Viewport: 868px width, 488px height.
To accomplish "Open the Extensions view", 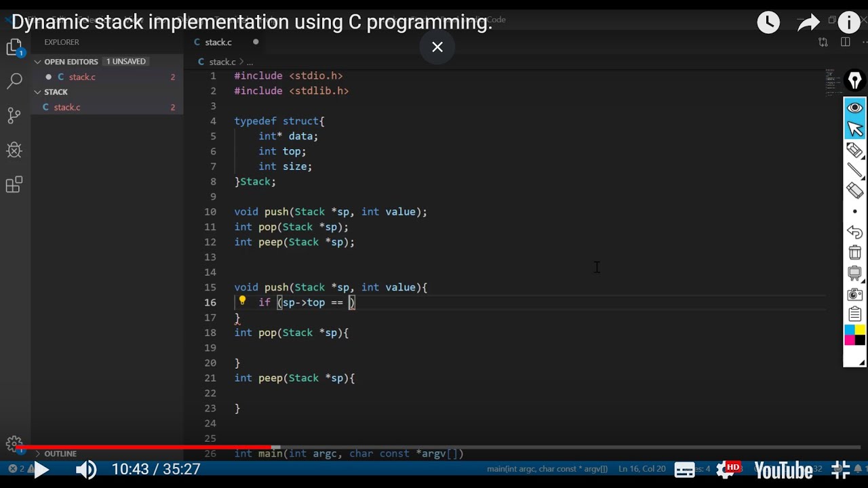I will click(x=14, y=184).
